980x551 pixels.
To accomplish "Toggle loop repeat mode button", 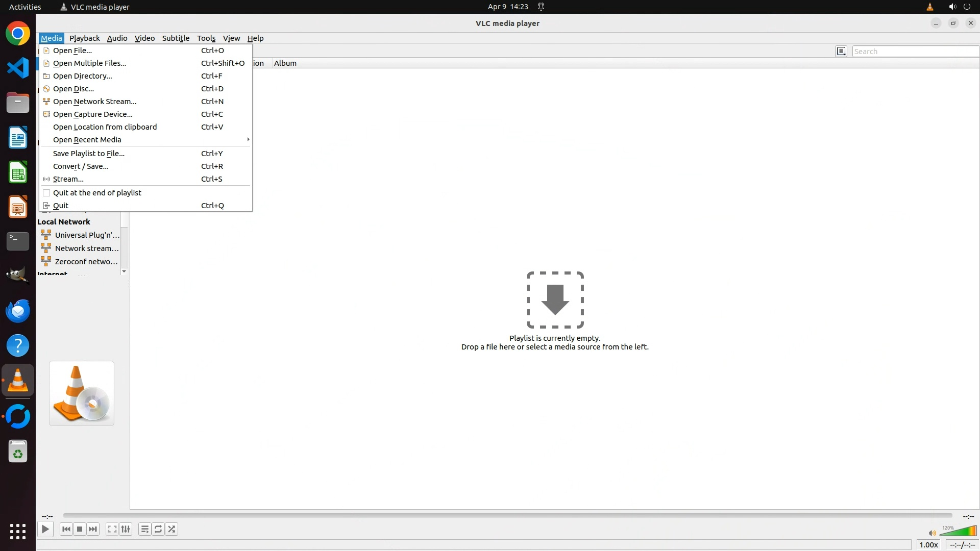I will coord(158,529).
